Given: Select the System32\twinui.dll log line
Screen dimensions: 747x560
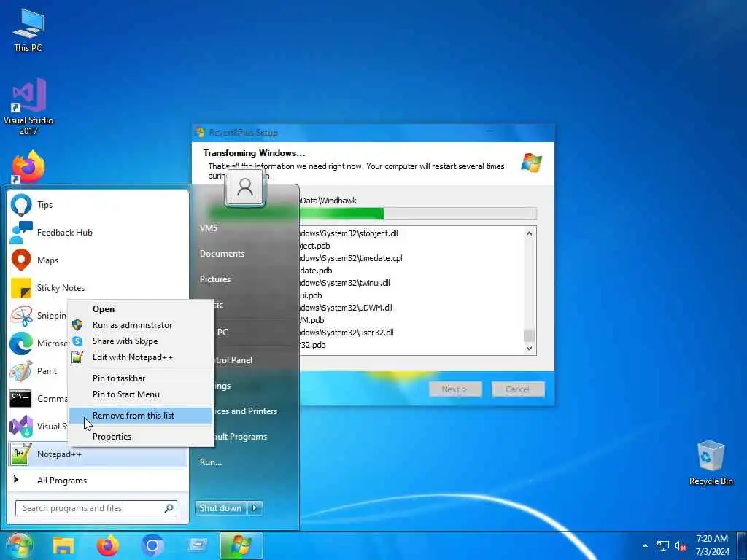Looking at the screenshot, I should point(345,283).
